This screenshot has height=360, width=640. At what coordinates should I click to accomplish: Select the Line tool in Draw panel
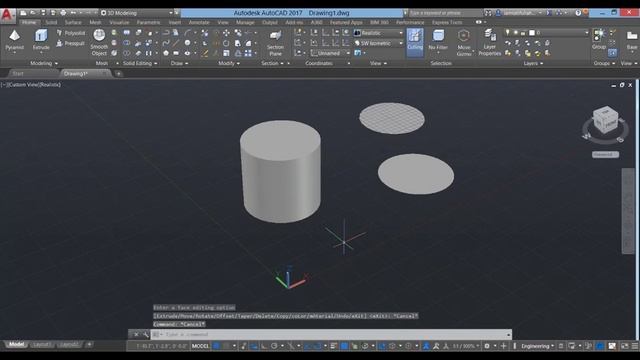click(x=176, y=42)
